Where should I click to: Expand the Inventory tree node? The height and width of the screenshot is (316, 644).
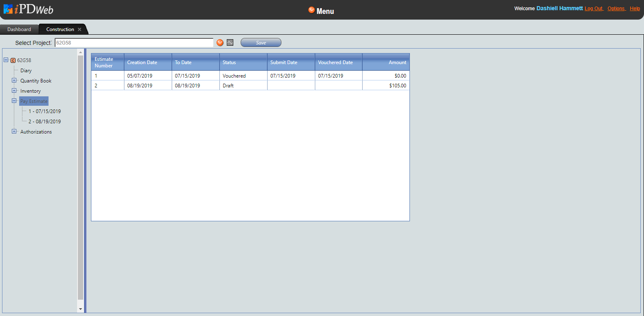(14, 91)
